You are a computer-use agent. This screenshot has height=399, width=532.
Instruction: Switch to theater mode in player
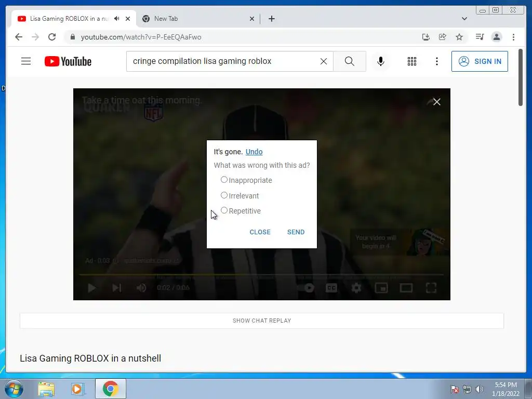click(x=406, y=288)
